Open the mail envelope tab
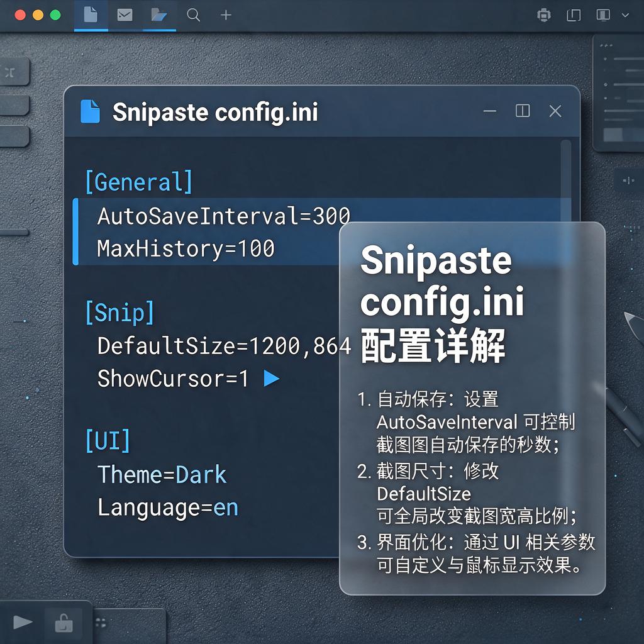 click(125, 15)
